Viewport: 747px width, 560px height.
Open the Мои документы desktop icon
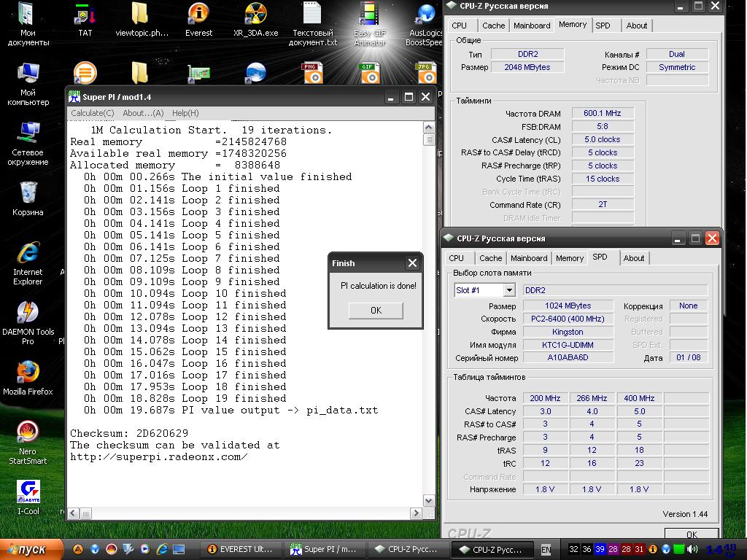(x=28, y=24)
